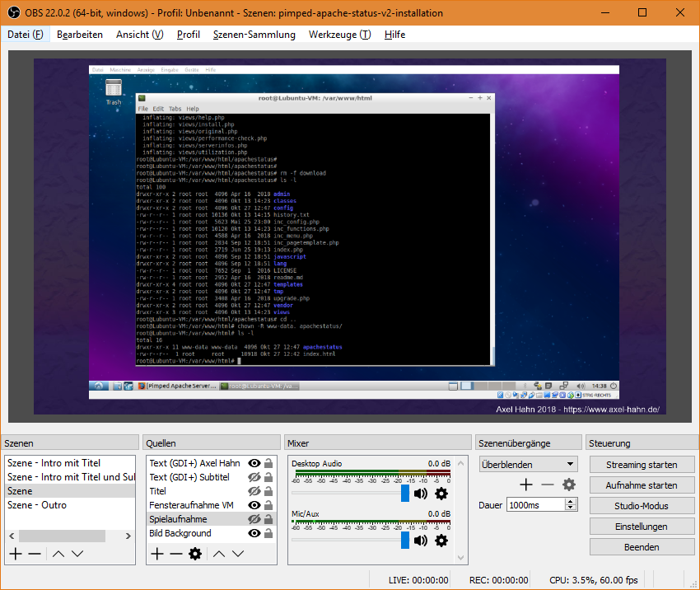Open Mic/Aux settings gear
Screen dimensions: 700x590
point(441,541)
